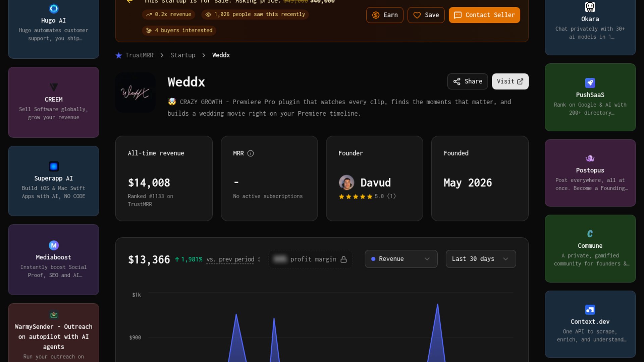Click the Earn button
This screenshot has height=362, width=644.
point(385,15)
